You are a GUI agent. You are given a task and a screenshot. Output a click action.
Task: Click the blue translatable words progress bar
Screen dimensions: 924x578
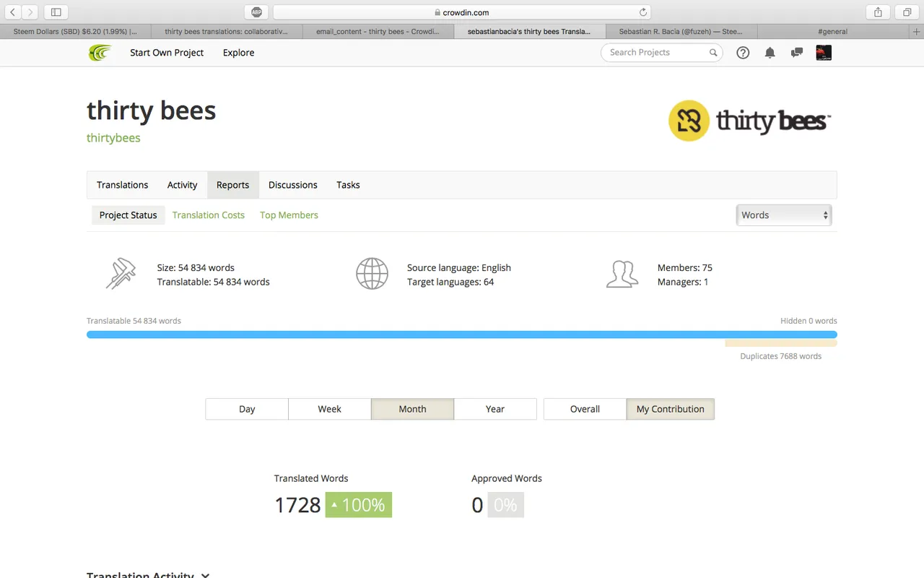[462, 335]
